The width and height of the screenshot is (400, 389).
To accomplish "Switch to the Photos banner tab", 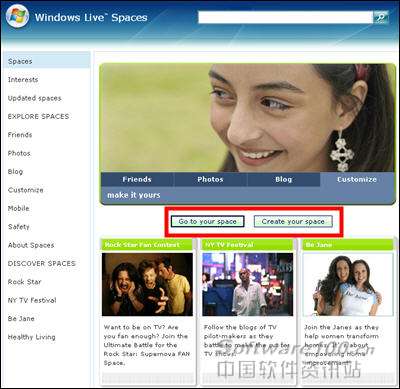I will [x=210, y=179].
